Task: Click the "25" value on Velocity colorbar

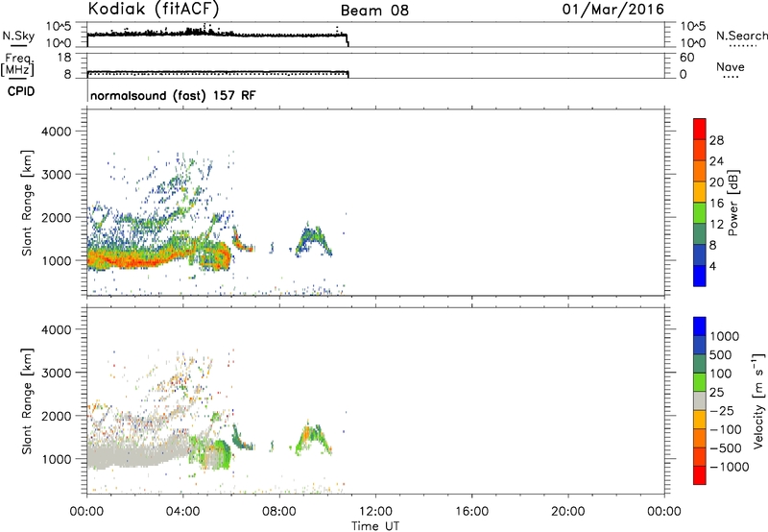Action: click(716, 393)
